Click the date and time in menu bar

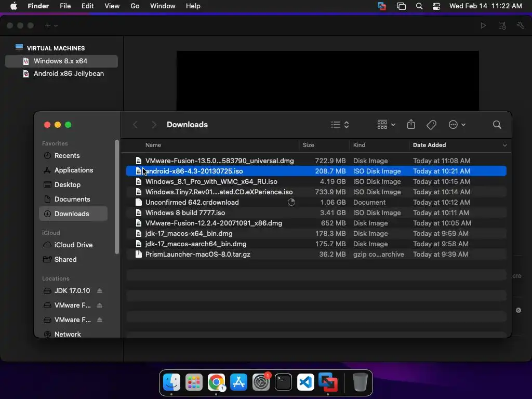[486, 6]
